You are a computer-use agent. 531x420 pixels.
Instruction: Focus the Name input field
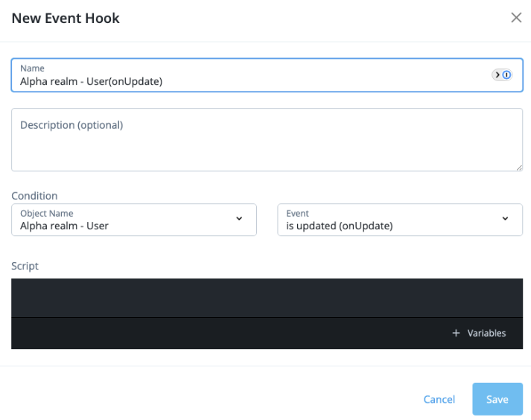(x=267, y=75)
